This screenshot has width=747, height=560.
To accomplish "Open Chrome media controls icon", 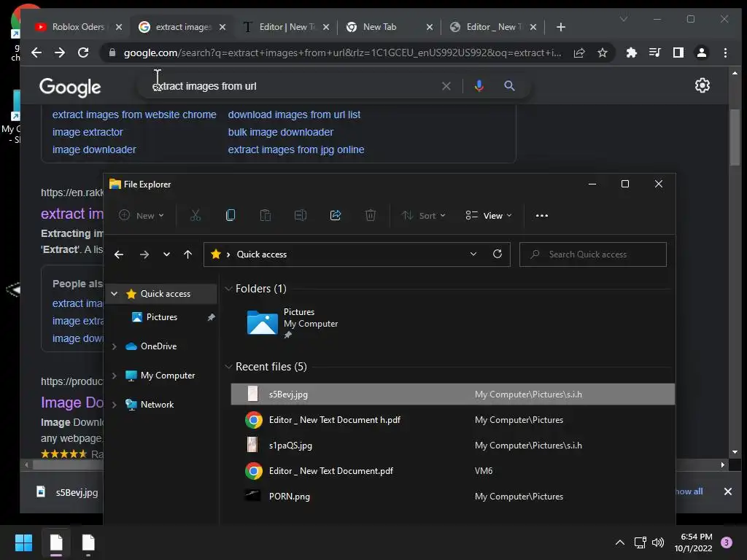I will [655, 52].
